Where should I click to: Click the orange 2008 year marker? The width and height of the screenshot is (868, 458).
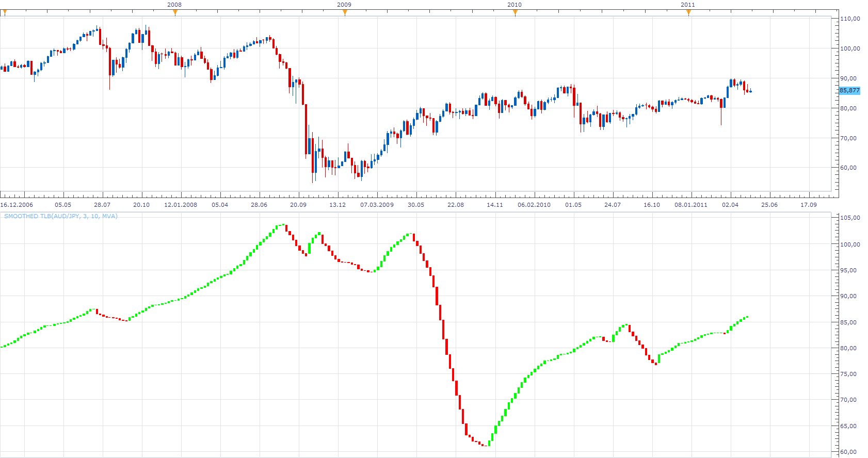(175, 12)
